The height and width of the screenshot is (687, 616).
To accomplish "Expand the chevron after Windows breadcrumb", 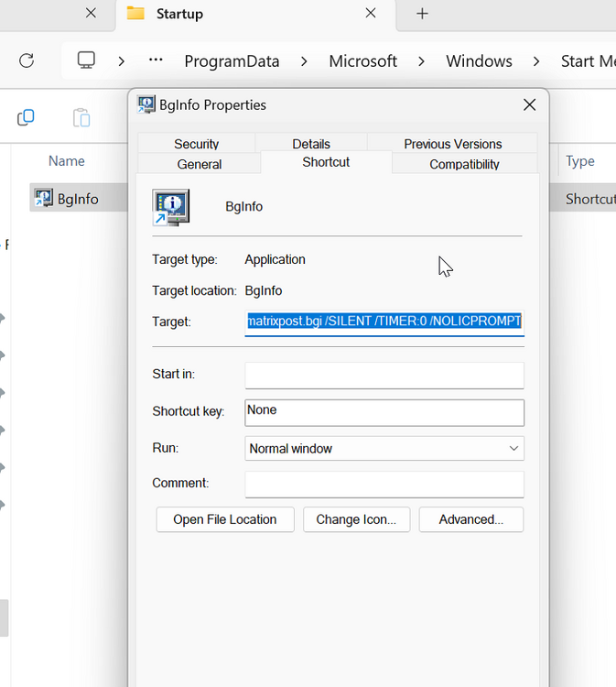I will click(x=535, y=61).
